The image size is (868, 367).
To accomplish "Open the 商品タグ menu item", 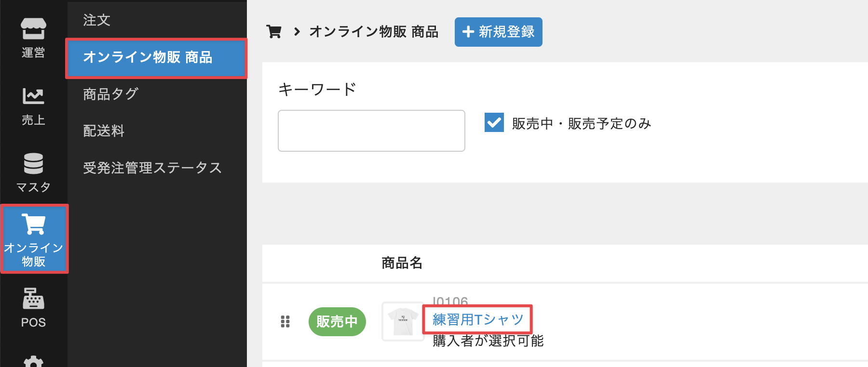I will click(111, 94).
